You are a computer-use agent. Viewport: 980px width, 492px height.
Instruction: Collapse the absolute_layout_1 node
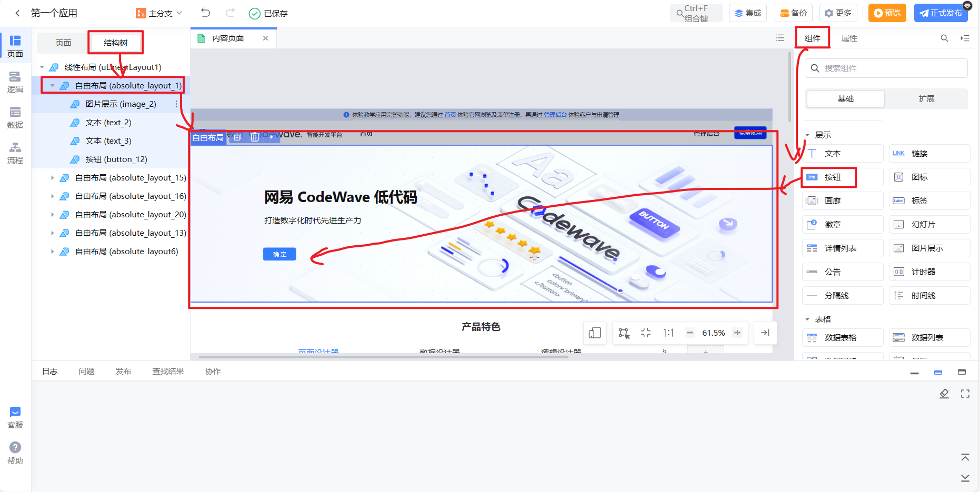coord(53,85)
